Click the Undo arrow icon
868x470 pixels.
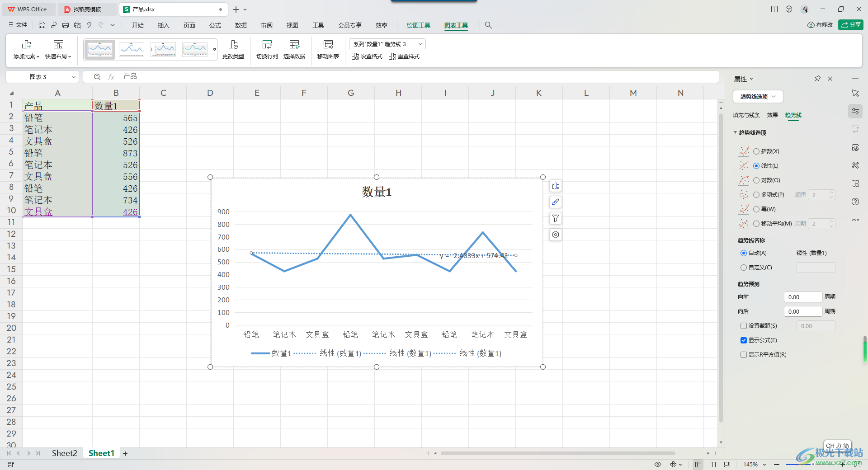pos(89,25)
